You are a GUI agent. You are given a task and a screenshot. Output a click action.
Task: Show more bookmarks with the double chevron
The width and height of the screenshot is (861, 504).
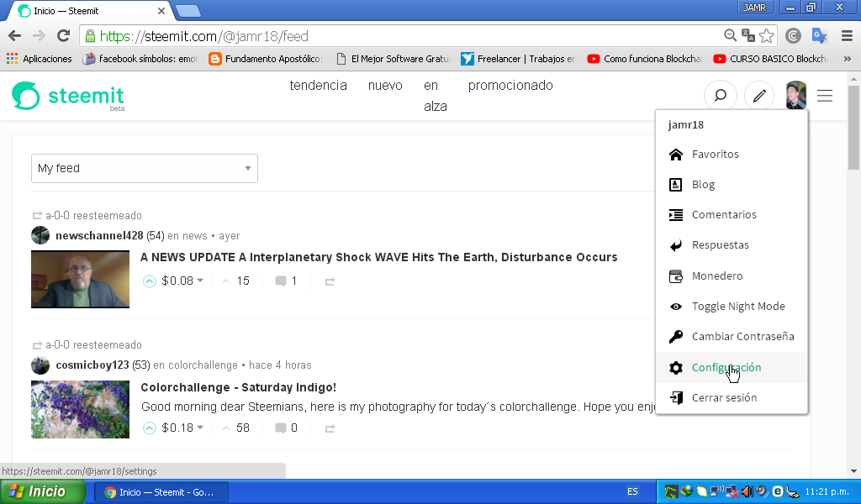[x=847, y=59]
